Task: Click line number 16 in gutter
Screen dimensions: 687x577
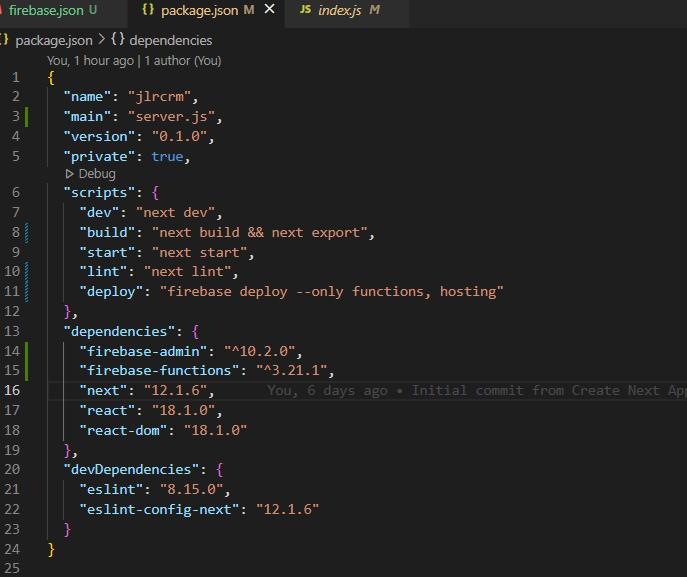Action: coord(12,390)
